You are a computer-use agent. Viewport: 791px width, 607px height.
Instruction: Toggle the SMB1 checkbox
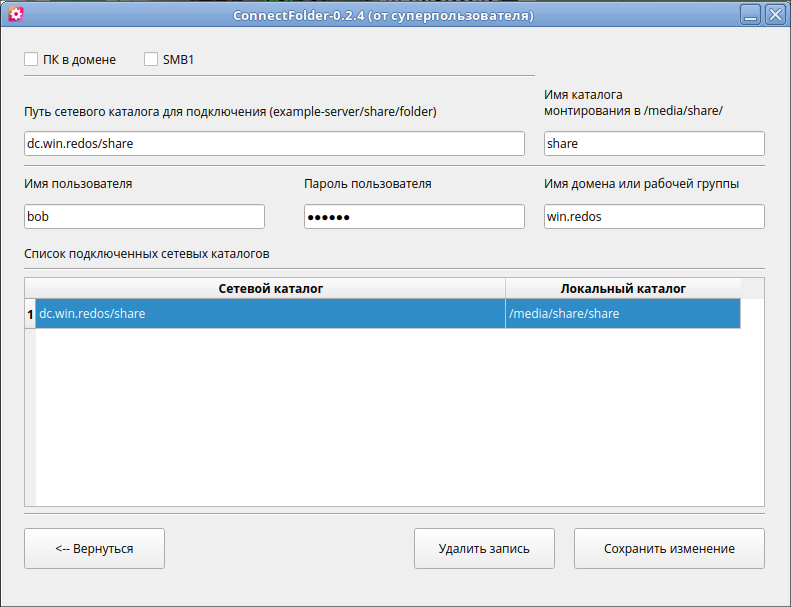coord(152,60)
